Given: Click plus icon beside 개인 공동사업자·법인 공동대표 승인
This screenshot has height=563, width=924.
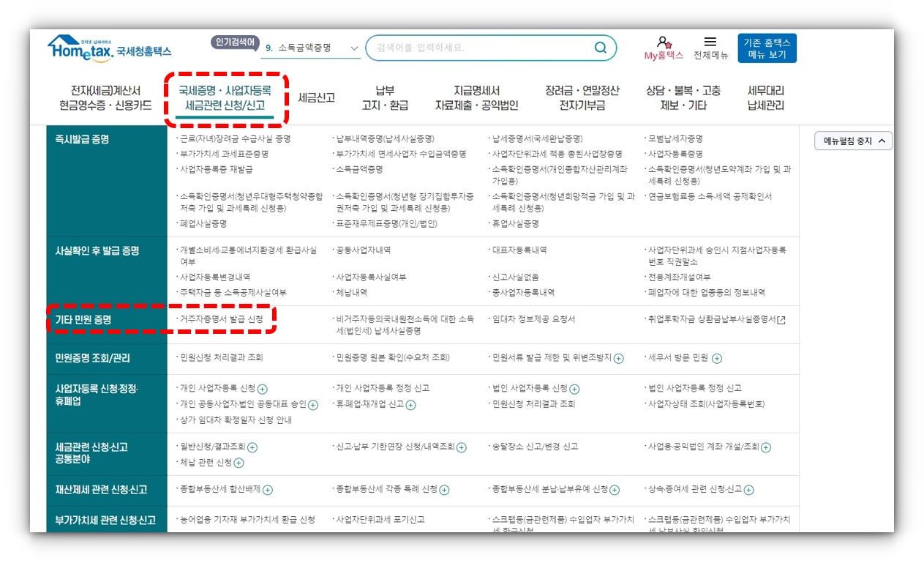Looking at the screenshot, I should coord(313,405).
